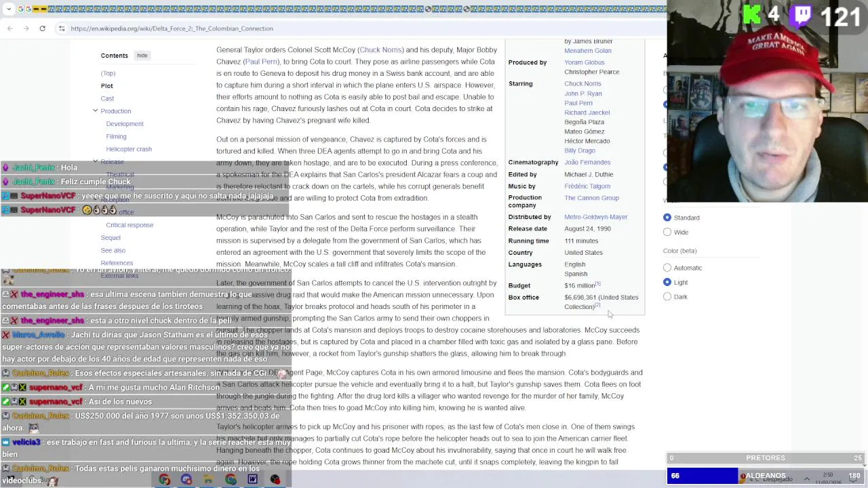The height and width of the screenshot is (488, 868).
Task: Open budget footnote reference [1]
Action: 597,284
